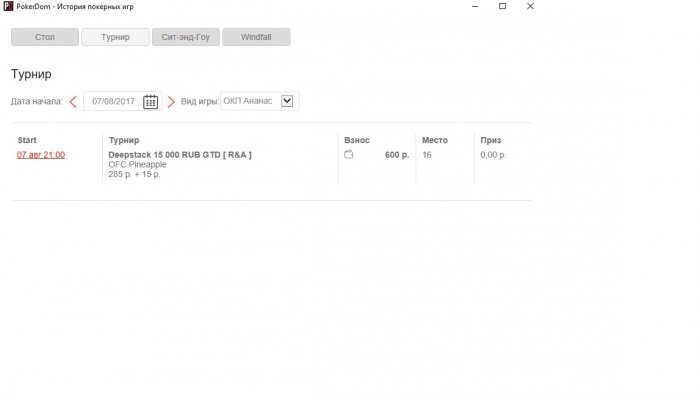Click the Приз column header
This screenshot has height=393, width=700.
[491, 140]
